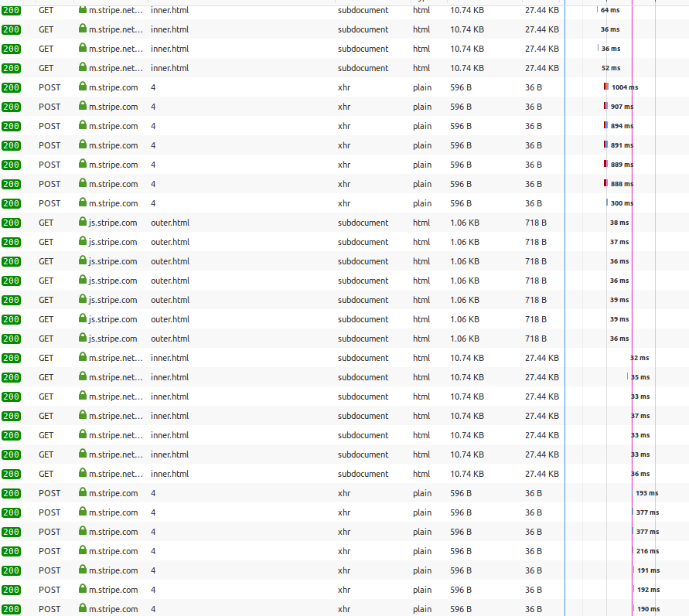Click the security lock in the 1004 ms request
The width and height of the screenshot is (689, 616).
83,87
